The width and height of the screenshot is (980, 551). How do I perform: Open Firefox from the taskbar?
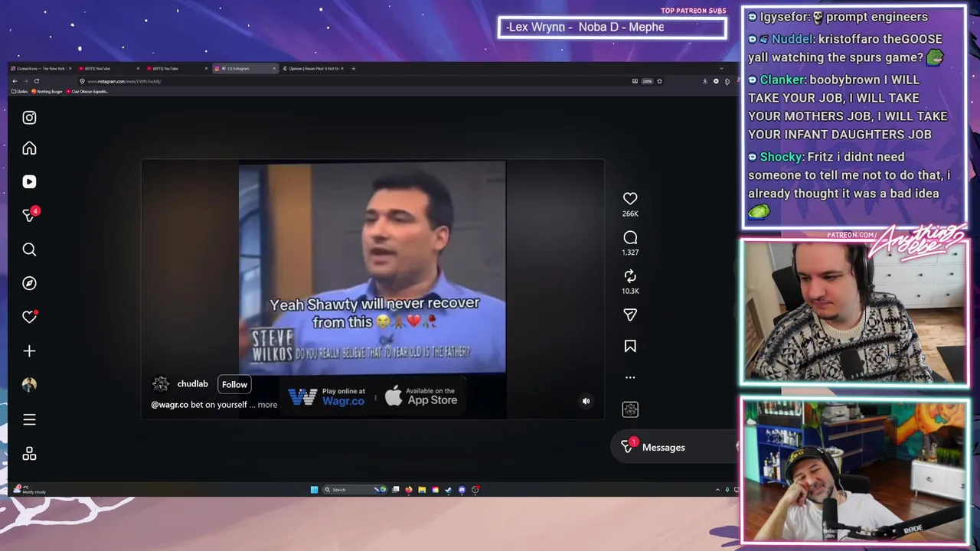pos(409,490)
